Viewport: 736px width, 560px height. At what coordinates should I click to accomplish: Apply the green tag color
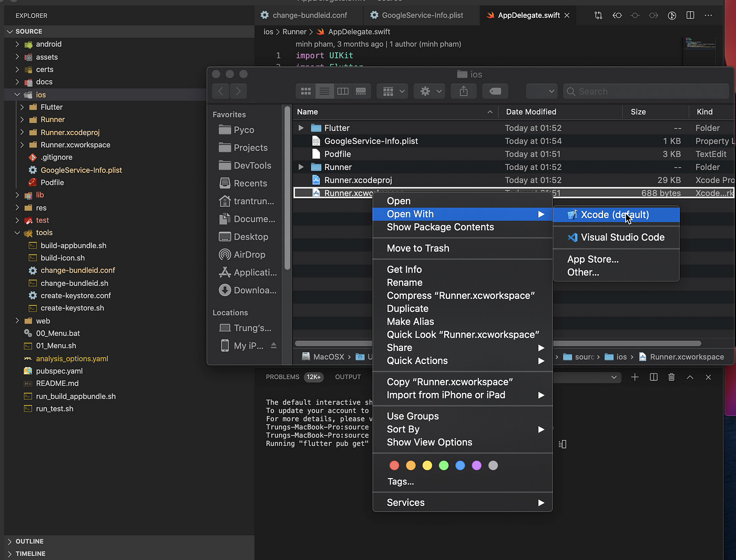coord(444,465)
